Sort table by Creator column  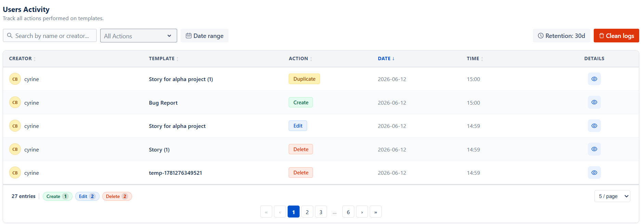click(22, 58)
